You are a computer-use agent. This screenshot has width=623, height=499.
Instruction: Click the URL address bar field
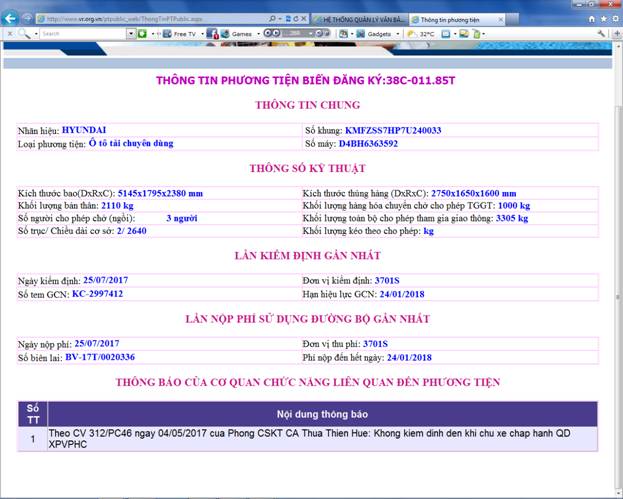pyautogui.click(x=150, y=18)
